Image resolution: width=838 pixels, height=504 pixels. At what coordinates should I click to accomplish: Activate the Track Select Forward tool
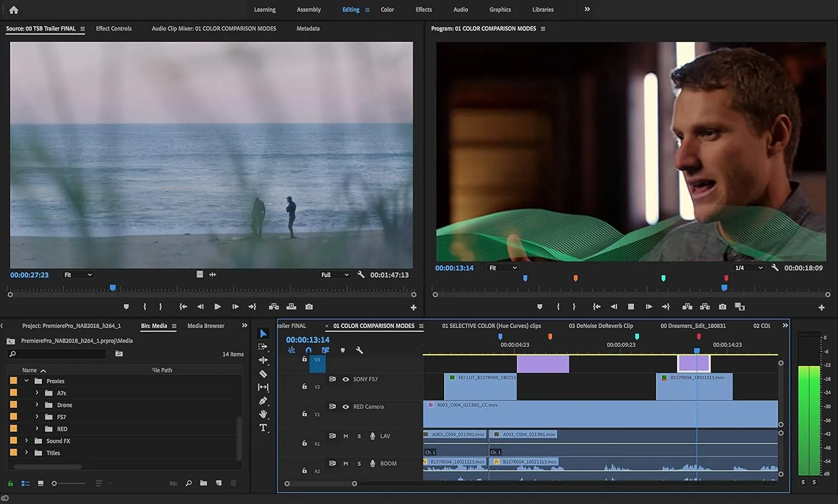point(263,346)
